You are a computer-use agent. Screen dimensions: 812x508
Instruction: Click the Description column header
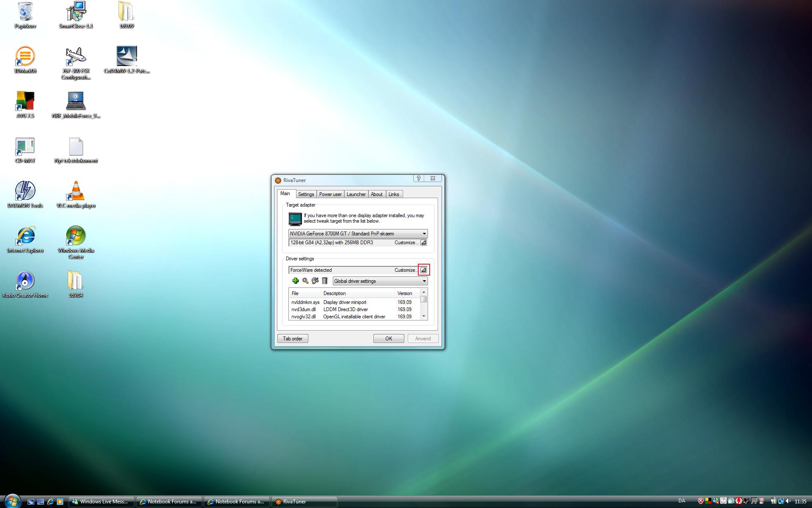pos(357,293)
